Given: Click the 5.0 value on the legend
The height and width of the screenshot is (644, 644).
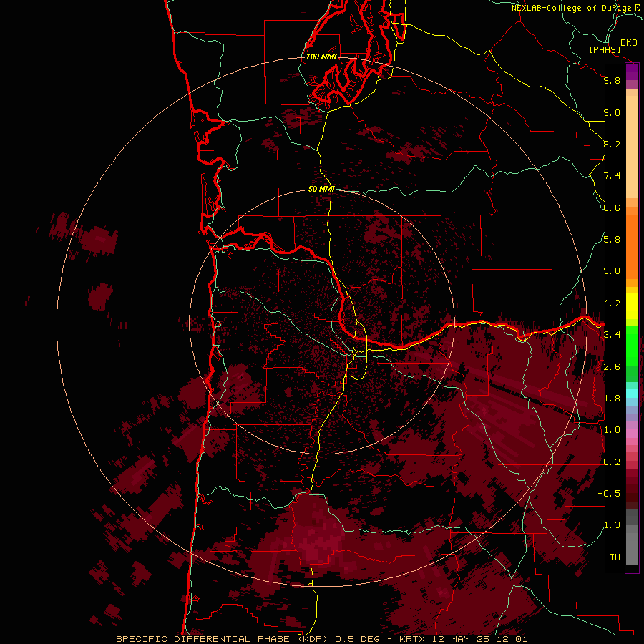Looking at the screenshot, I should 612,271.
